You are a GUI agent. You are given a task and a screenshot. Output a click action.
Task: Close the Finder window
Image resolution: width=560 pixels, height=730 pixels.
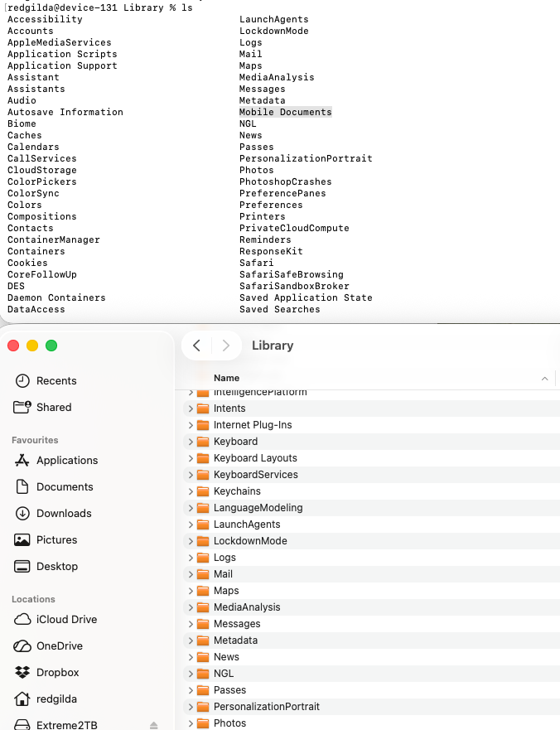(x=13, y=346)
